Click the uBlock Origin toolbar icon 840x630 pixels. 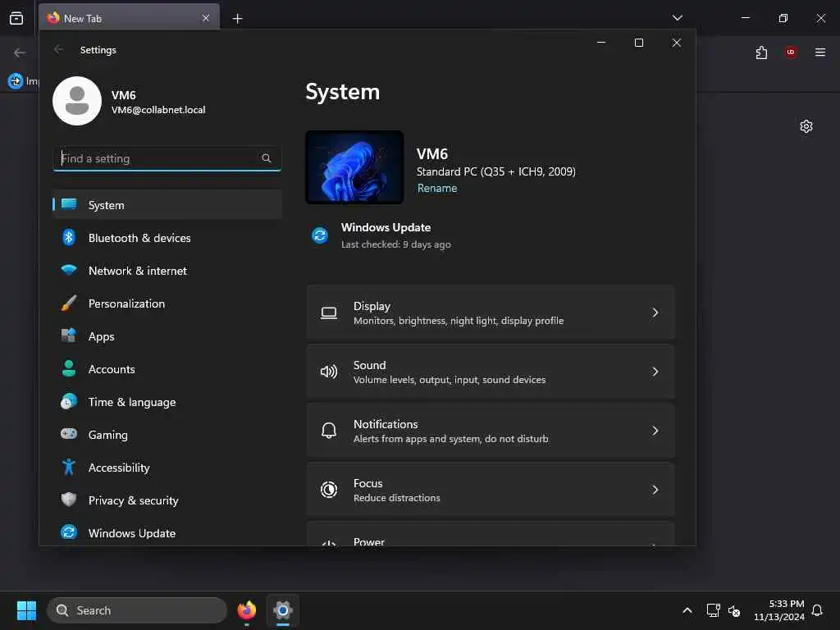tap(791, 52)
